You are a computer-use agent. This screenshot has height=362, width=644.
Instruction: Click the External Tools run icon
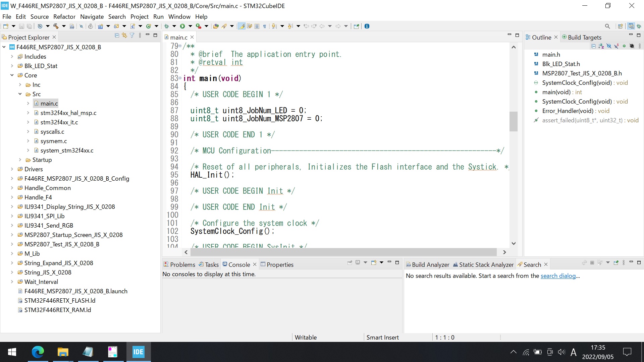click(198, 26)
